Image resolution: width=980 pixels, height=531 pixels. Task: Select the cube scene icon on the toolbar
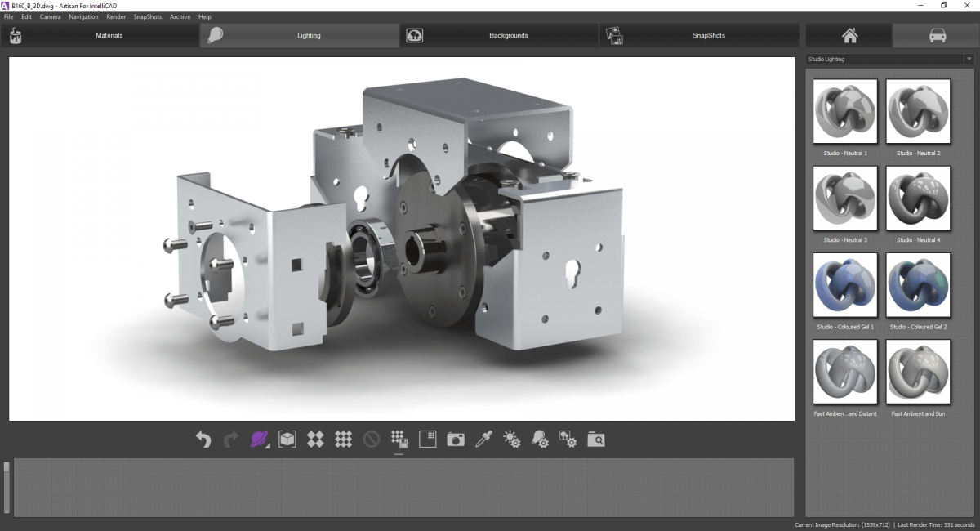[x=287, y=439]
